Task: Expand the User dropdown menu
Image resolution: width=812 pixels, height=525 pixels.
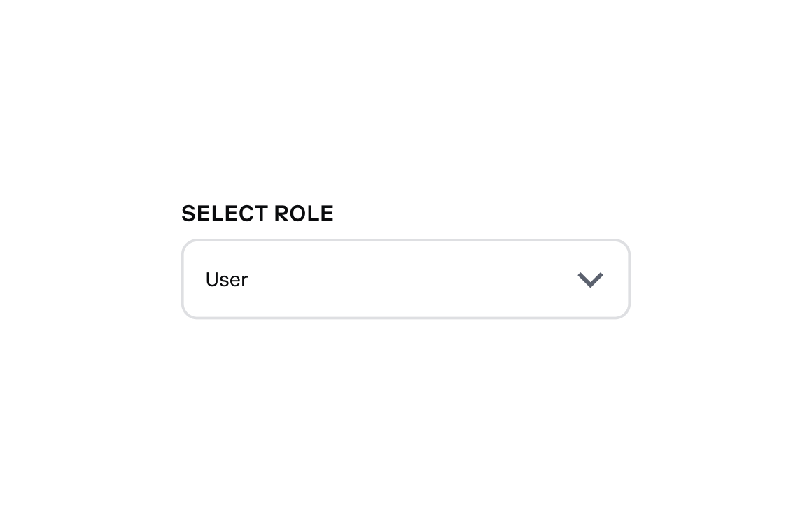Action: (x=405, y=279)
